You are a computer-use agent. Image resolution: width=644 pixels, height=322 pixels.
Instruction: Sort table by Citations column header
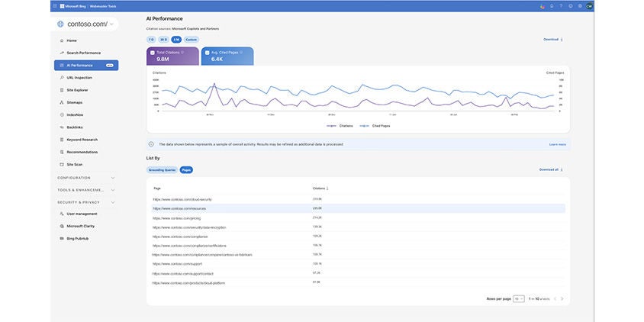pyautogui.click(x=319, y=188)
